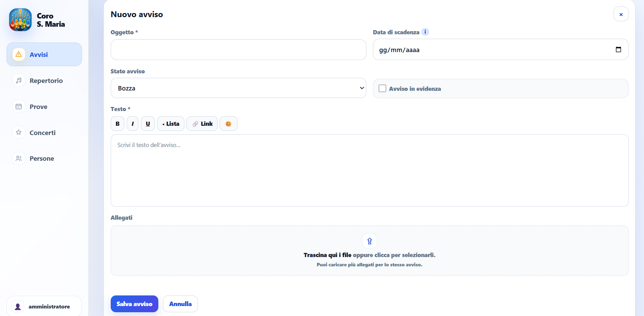The image size is (644, 316).
Task: Click into the Testo text area
Action: [369, 170]
